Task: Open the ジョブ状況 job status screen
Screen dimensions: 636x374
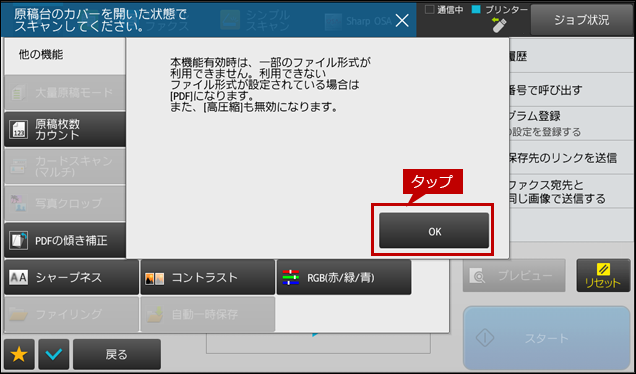Action: [582, 20]
